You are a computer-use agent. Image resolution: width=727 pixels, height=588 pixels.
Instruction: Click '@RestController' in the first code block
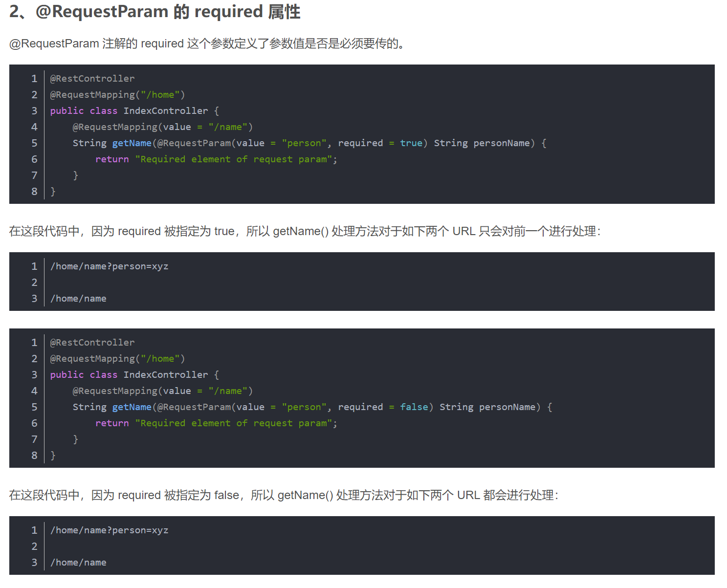click(92, 78)
